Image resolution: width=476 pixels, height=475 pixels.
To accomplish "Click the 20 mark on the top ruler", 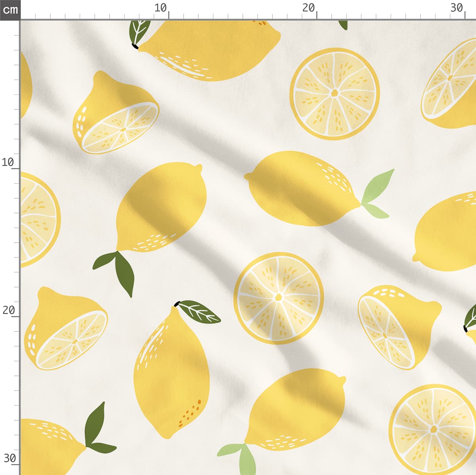I will pos(309,8).
